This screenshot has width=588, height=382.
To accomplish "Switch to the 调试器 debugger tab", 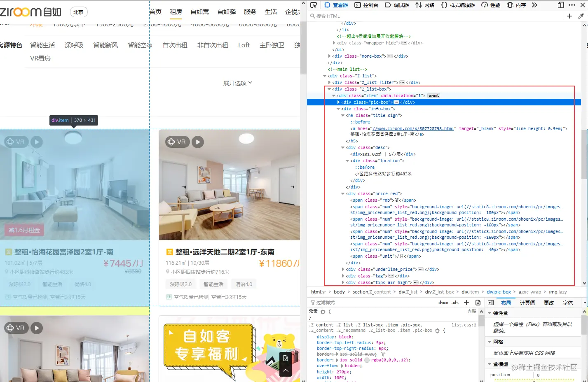I will pyautogui.click(x=397, y=5).
